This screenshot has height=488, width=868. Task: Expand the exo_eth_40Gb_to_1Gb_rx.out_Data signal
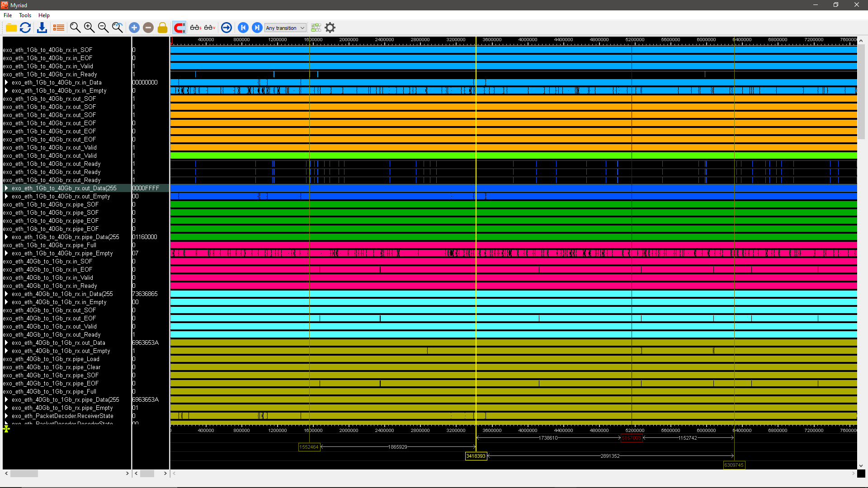(6, 343)
